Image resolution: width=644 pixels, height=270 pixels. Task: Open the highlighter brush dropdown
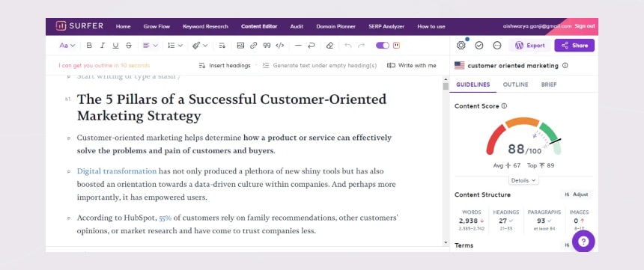click(x=200, y=46)
